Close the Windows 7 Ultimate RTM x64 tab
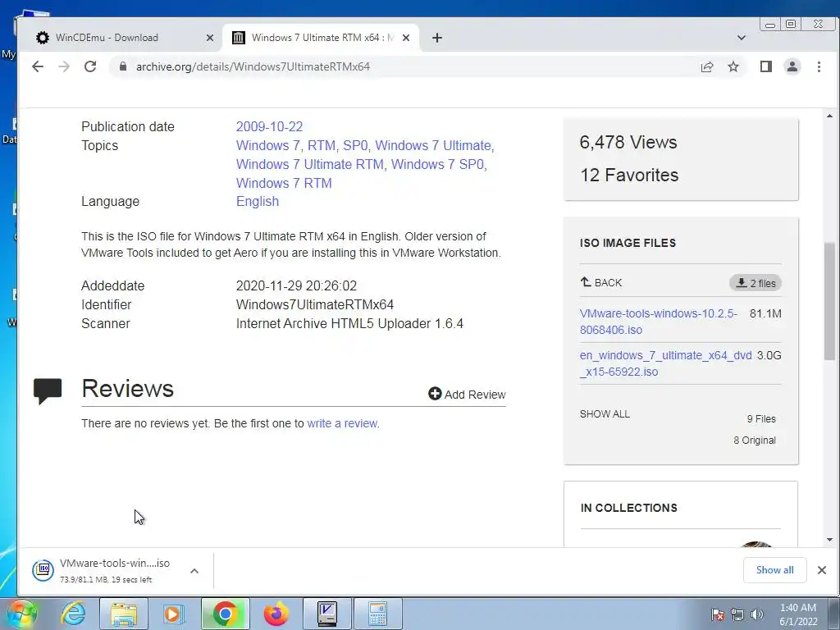 (406, 38)
